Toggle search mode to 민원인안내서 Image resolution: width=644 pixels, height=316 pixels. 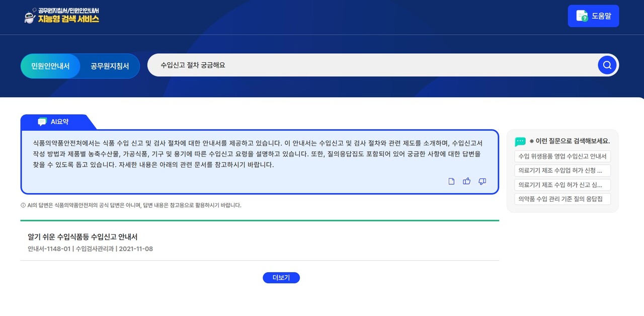point(50,65)
